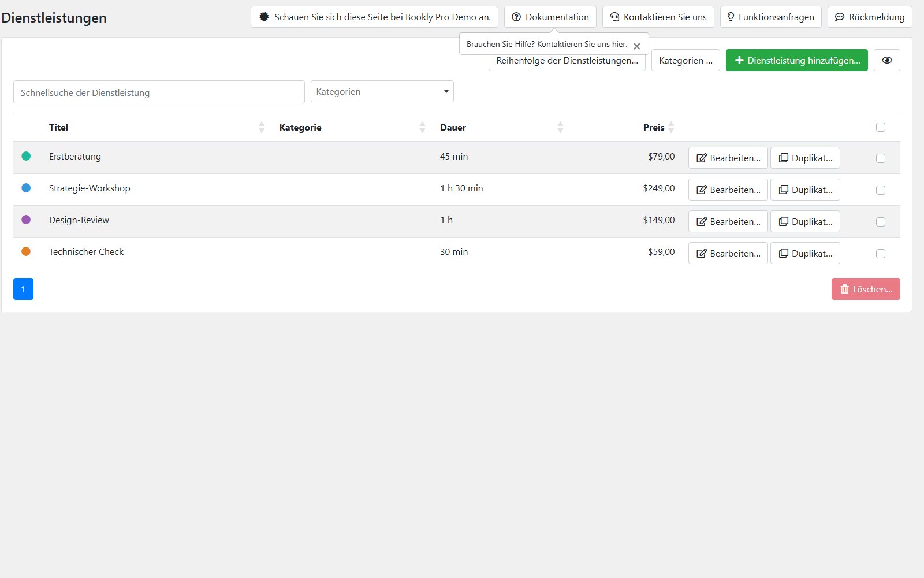Click the Dienstleistungen page heading
Screen dimensions: 924x578
(x=54, y=18)
